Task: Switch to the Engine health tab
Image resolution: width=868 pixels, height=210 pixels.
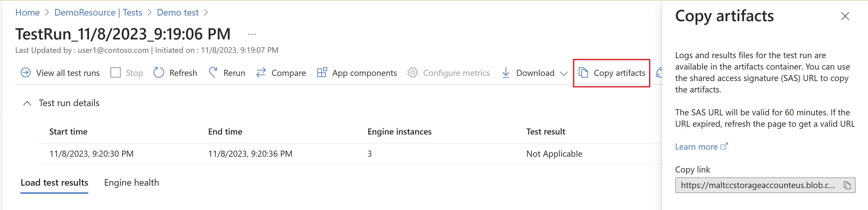Action: click(131, 183)
